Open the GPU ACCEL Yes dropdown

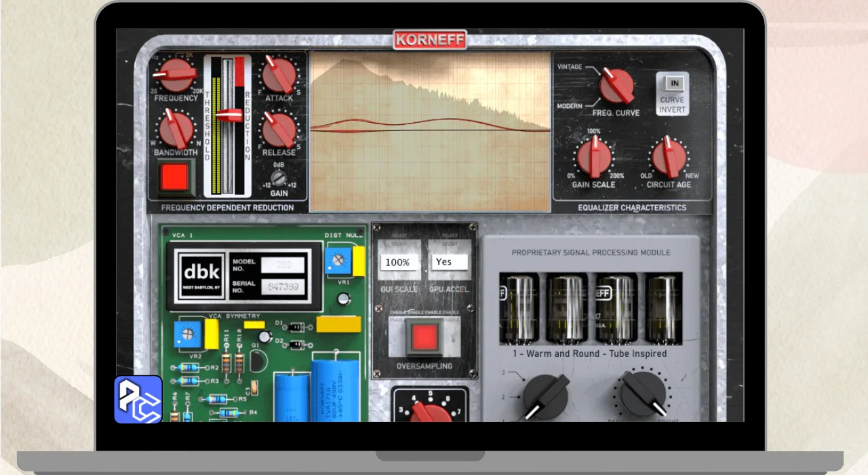tap(449, 261)
